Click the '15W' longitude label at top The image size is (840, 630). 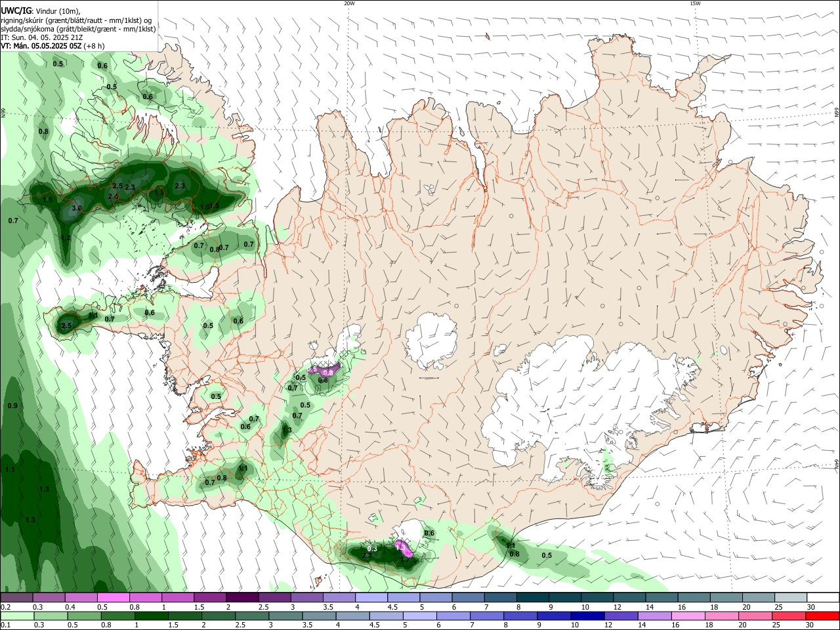tap(695, 3)
